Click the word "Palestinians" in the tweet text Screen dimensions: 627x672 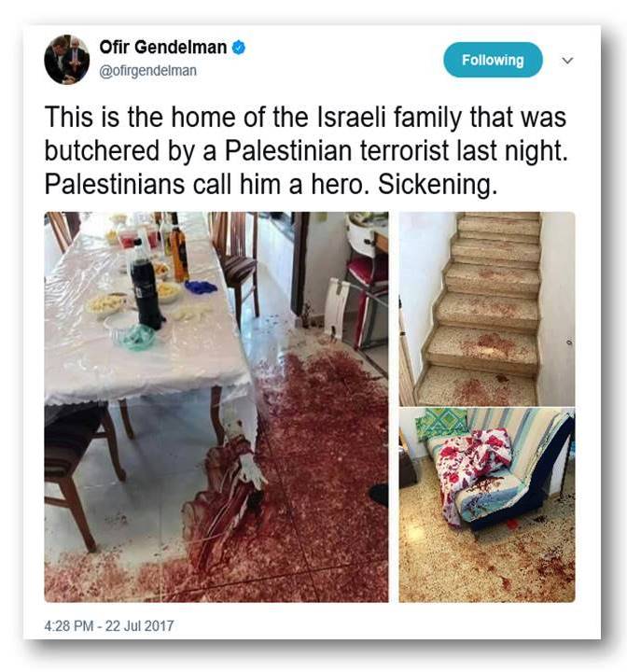(116, 184)
